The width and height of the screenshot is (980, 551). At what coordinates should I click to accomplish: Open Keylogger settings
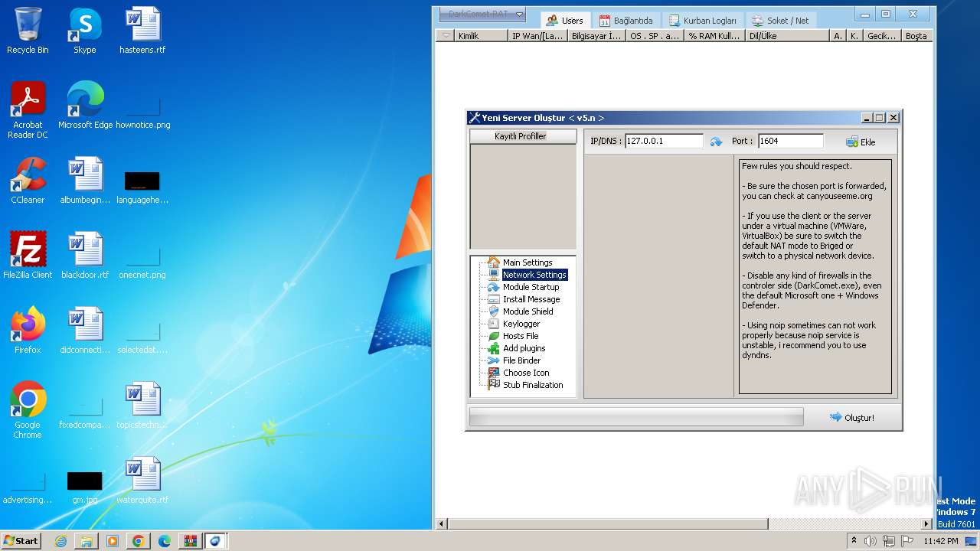tap(521, 324)
